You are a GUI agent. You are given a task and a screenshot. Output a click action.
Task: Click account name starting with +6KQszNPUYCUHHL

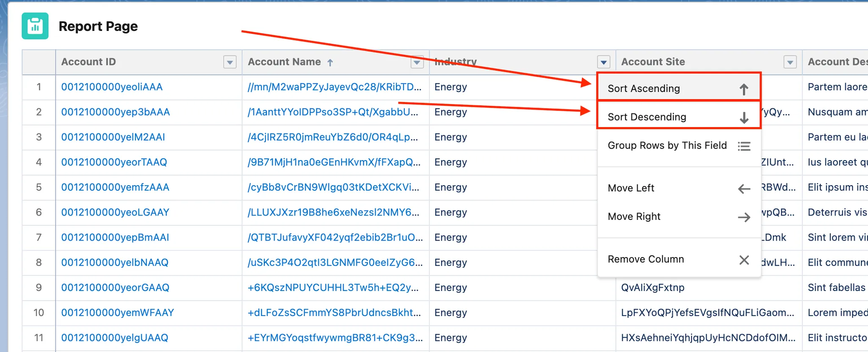point(333,288)
